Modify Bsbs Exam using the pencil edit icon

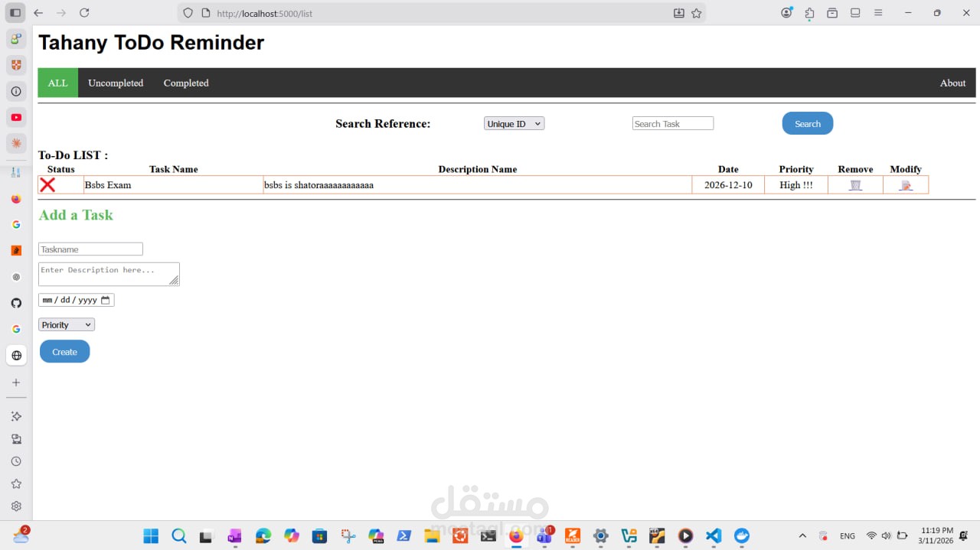point(906,184)
